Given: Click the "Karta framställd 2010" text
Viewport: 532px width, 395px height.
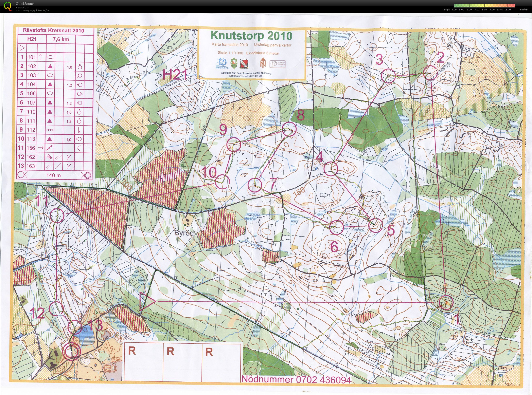Looking at the screenshot, I should pyautogui.click(x=230, y=44).
